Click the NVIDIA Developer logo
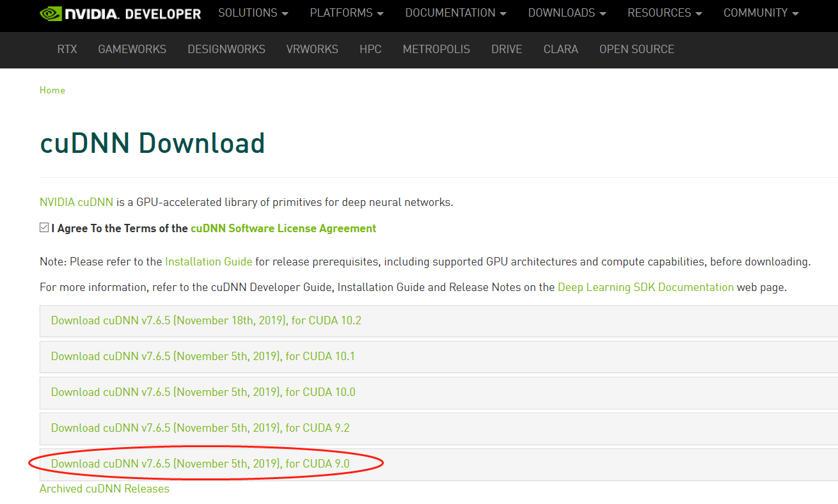This screenshot has width=838, height=504. 120,13
